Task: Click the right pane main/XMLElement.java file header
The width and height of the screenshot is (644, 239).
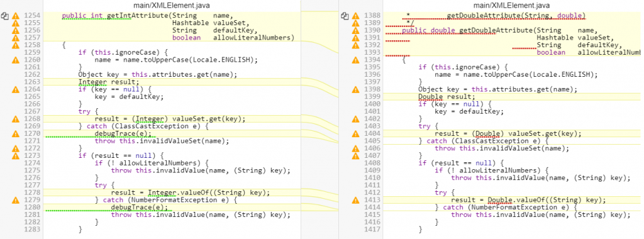Action: [511, 5]
